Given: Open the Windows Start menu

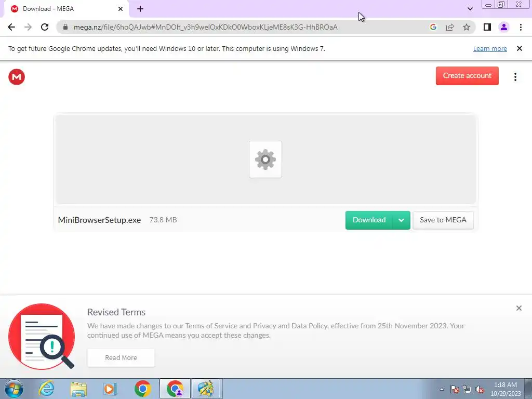Looking at the screenshot, I should (14, 389).
